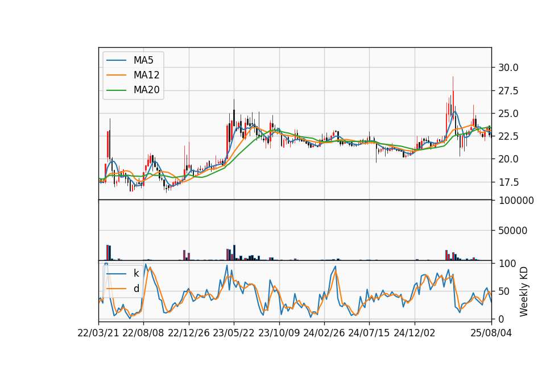546x392 pixels.
Task: Select the MA5 legend entry
Action: (x=130, y=60)
